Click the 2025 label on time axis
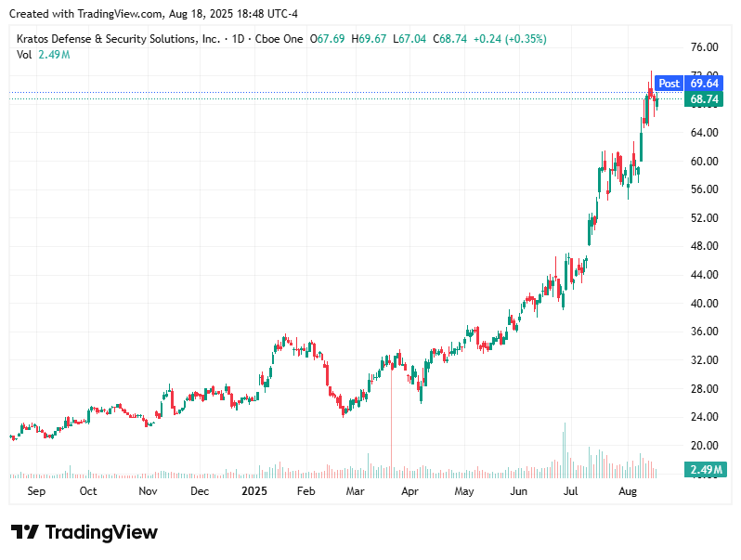Viewport: 741px width, 560px height. [254, 491]
